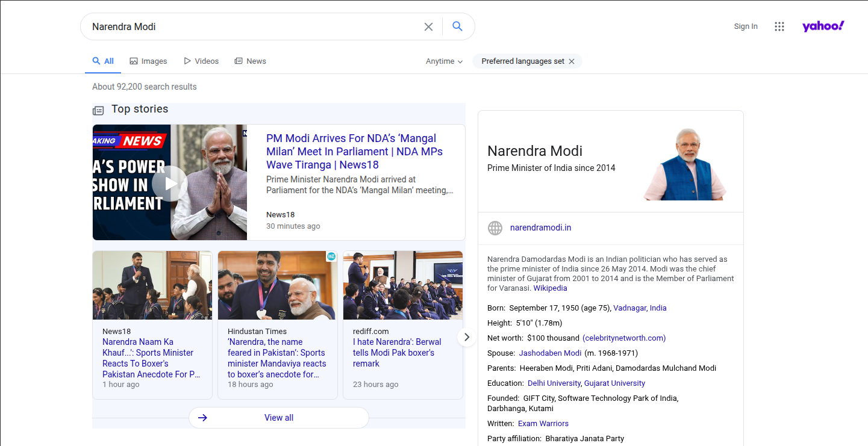Click the Prime Minister of India since 2014 subtitle
The height and width of the screenshot is (446, 868).
551,168
